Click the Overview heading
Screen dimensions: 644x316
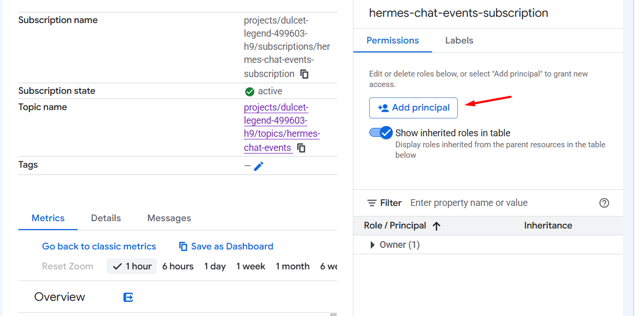[60, 297]
